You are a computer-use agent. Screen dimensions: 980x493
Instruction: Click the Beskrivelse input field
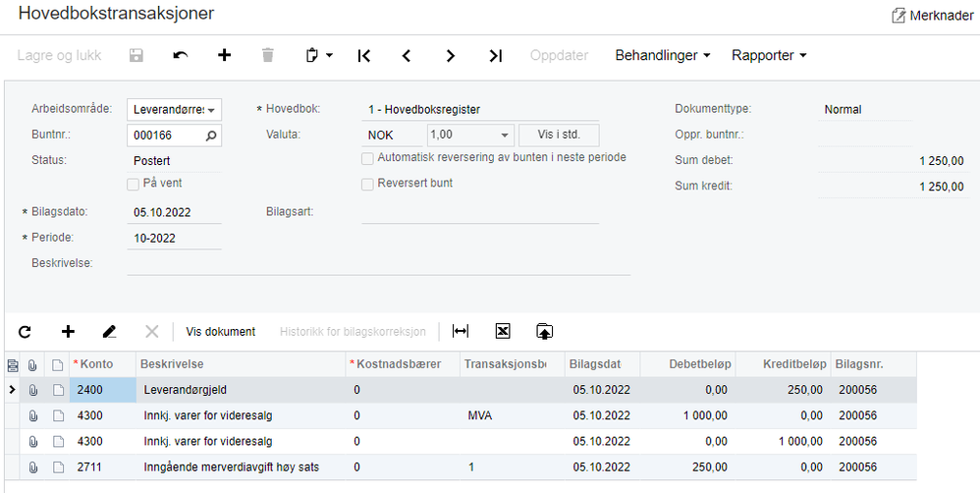coord(379,263)
